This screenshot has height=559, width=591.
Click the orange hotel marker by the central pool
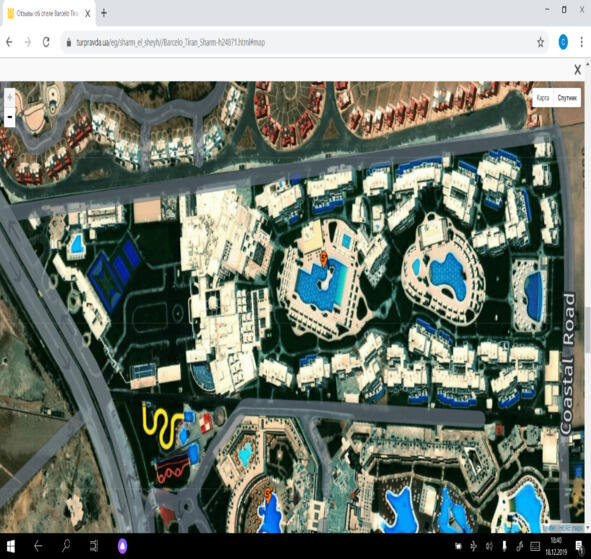point(324,259)
